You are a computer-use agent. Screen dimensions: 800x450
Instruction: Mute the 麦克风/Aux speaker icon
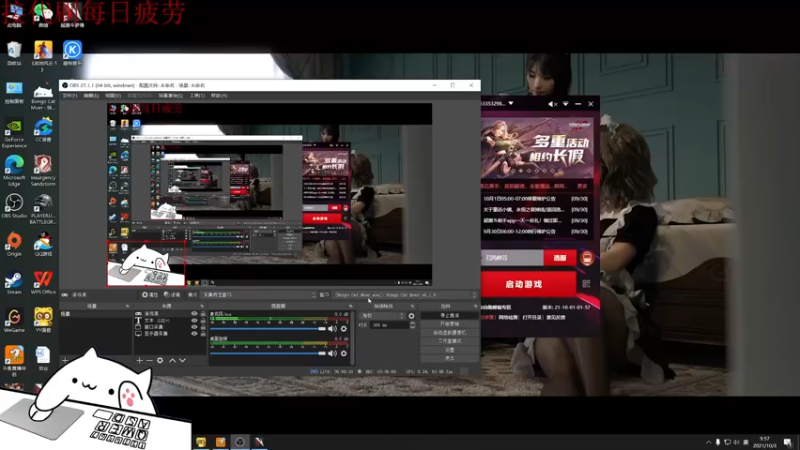[332, 329]
